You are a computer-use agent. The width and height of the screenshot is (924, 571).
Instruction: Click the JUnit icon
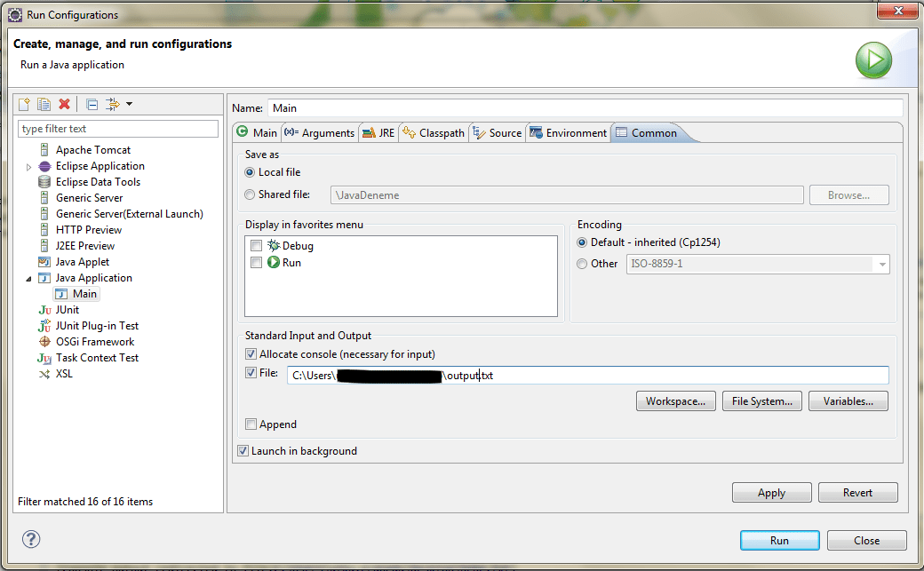tap(44, 310)
